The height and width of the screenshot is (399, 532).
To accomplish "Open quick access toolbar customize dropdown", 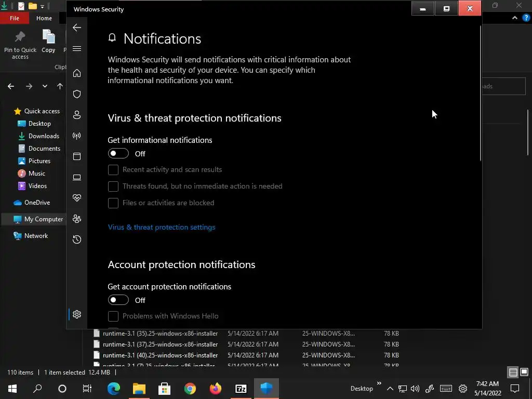I will [x=42, y=6].
